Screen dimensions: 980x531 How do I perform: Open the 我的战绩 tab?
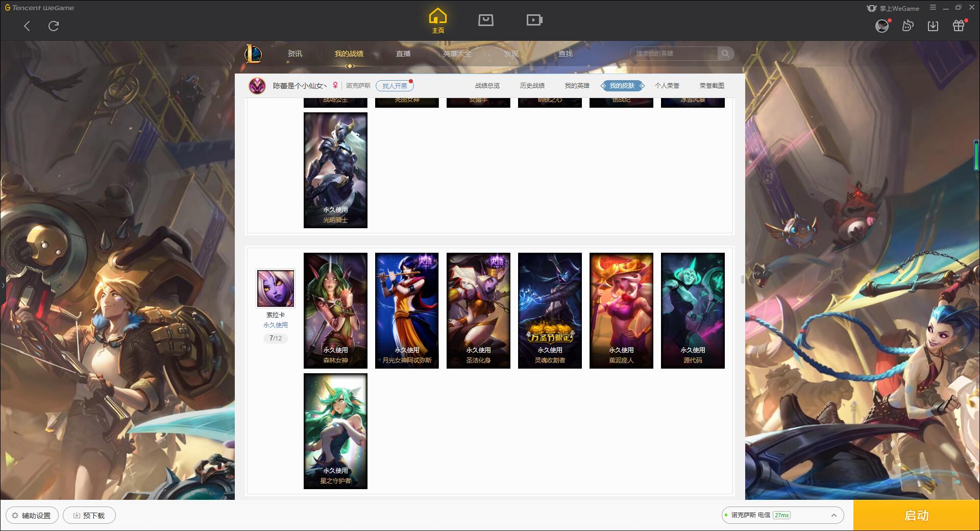tap(349, 54)
